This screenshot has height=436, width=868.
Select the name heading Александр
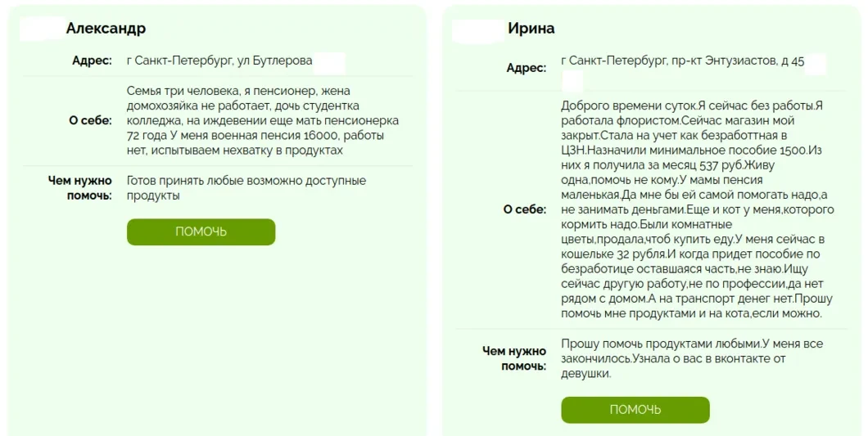point(106,29)
